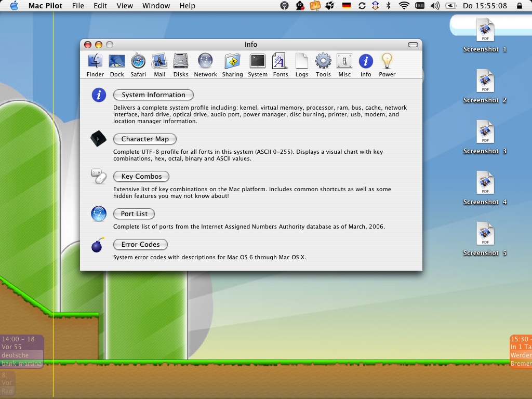Open the Apple menu

[14, 6]
